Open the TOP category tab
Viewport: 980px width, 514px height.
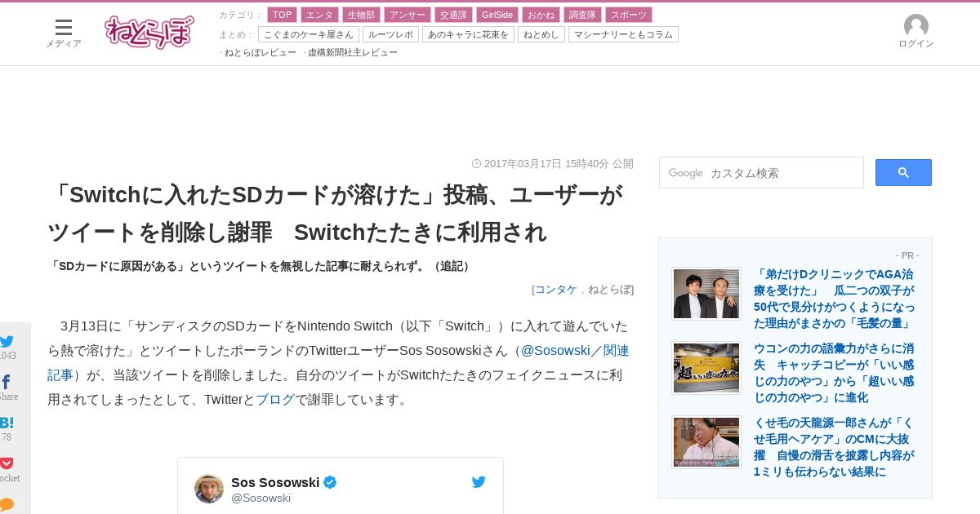(282, 15)
